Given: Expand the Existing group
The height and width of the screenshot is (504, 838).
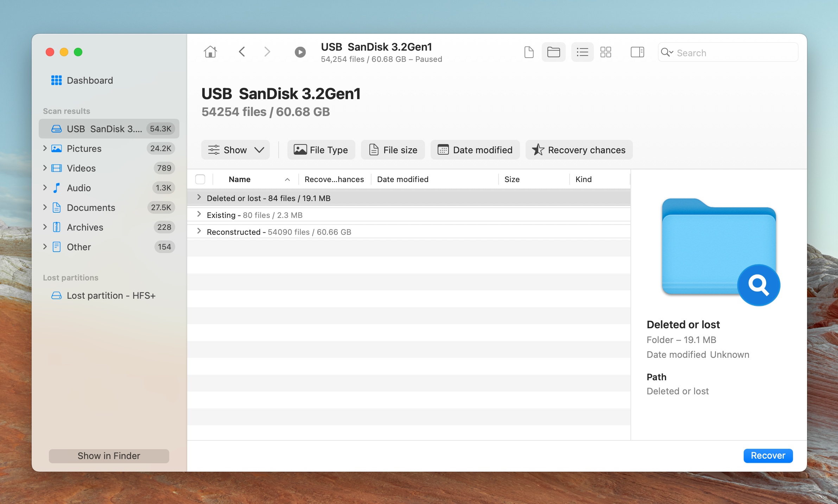Looking at the screenshot, I should tap(199, 214).
